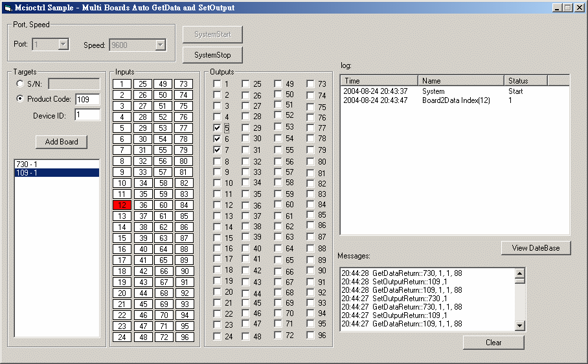Click the Time column header
The width and height of the screenshot is (588, 364).
pyautogui.click(x=379, y=81)
